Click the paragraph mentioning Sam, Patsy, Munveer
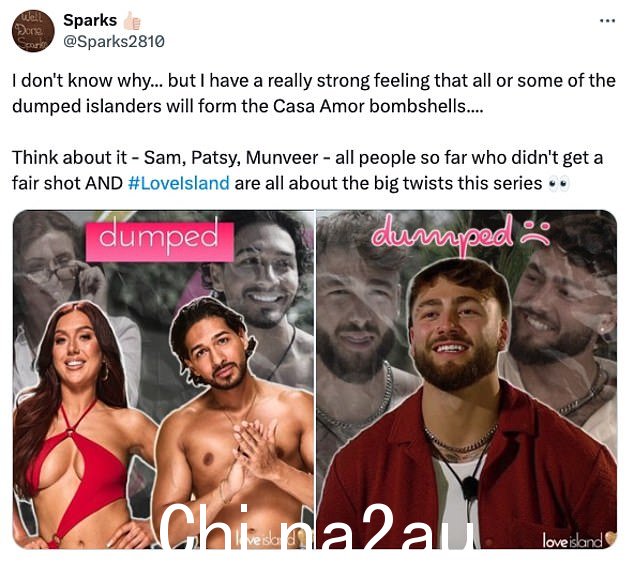 pos(307,170)
